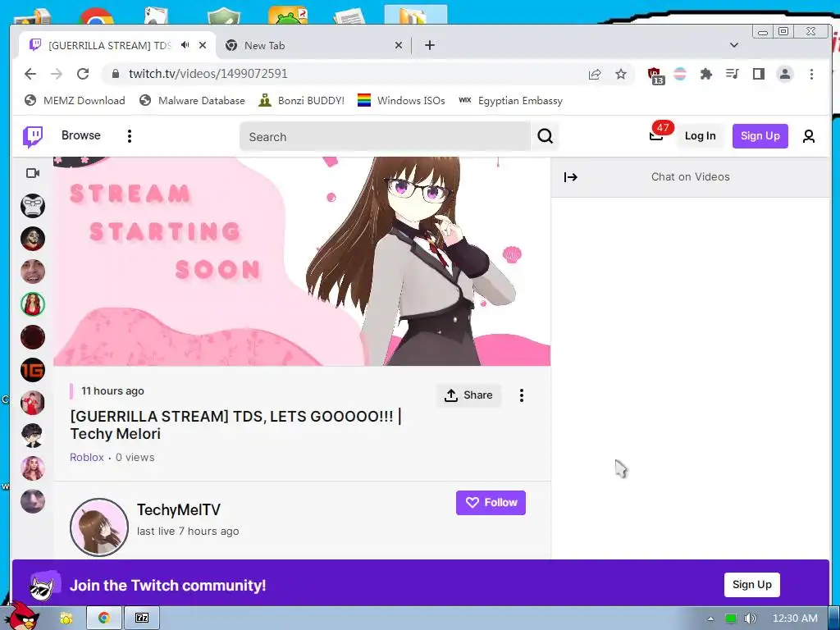
Task: Open the 1G logo channel in sidebar
Action: point(33,370)
